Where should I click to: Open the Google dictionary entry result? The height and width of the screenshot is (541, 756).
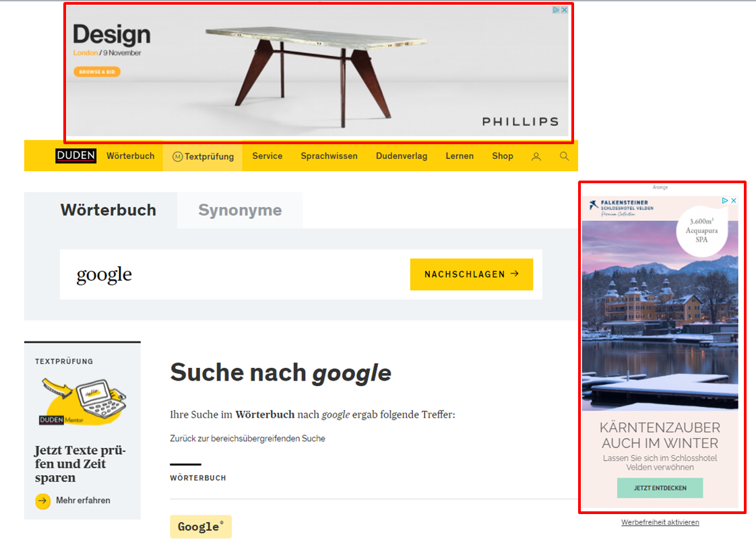pos(200,527)
